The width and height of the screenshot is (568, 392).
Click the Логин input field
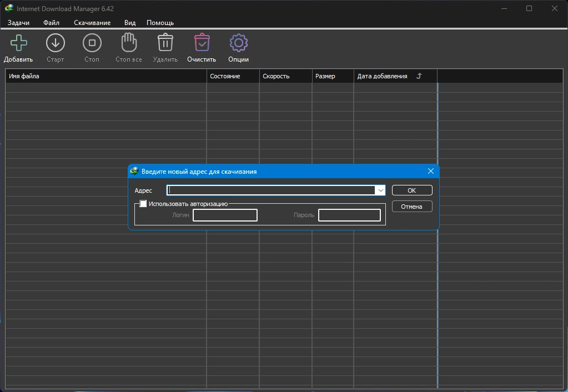pos(225,215)
